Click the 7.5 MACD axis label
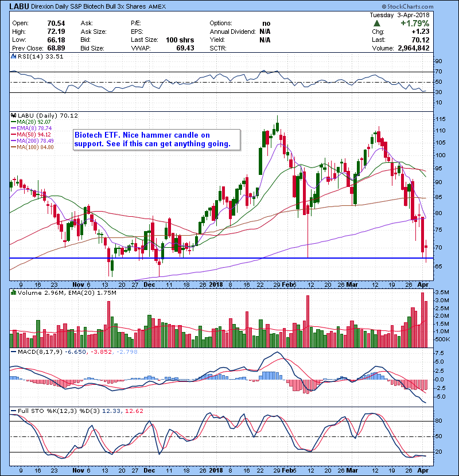This screenshot has width=459, height=476. tap(439, 353)
